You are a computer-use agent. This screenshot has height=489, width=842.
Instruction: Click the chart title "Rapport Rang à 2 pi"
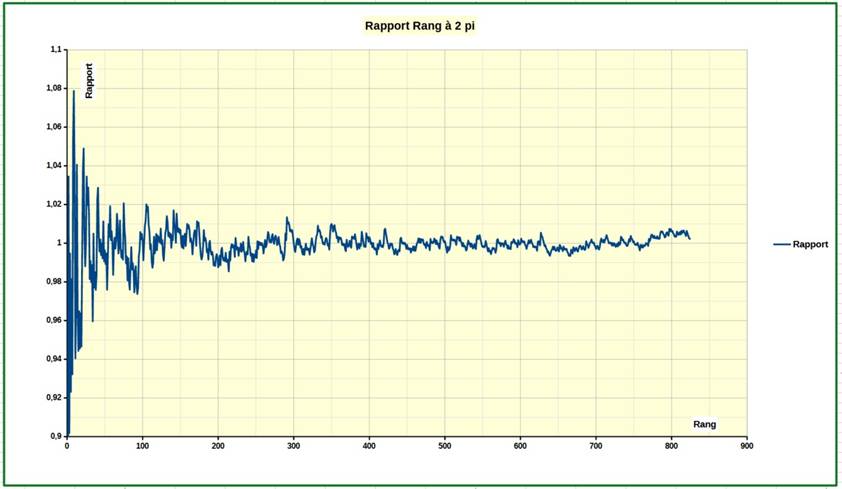(420, 27)
